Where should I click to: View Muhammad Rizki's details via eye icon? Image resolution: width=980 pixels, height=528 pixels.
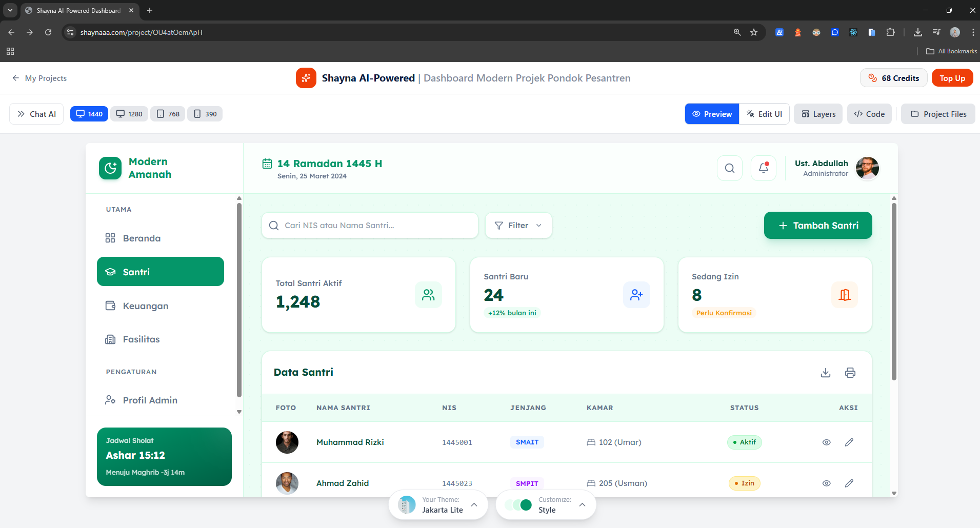tap(826, 442)
